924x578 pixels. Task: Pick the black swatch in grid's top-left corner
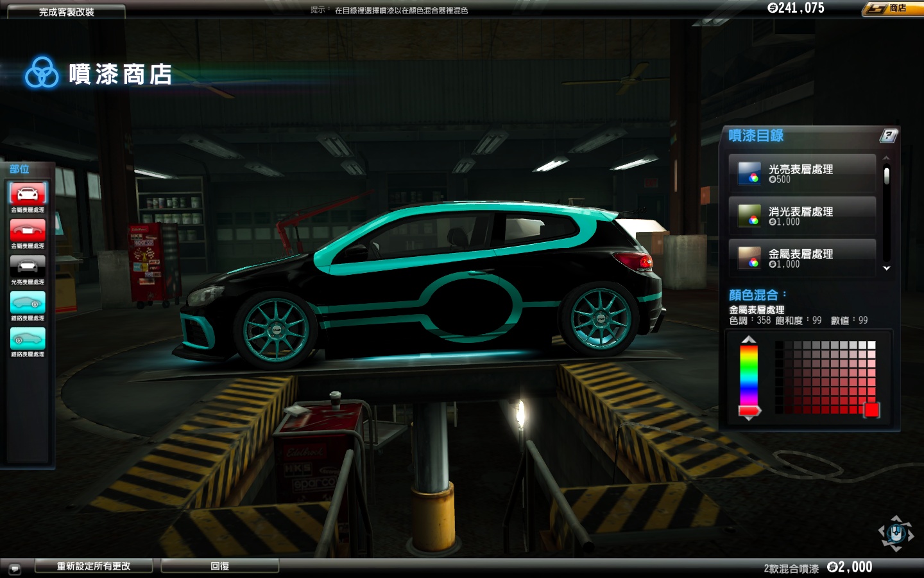(780, 345)
